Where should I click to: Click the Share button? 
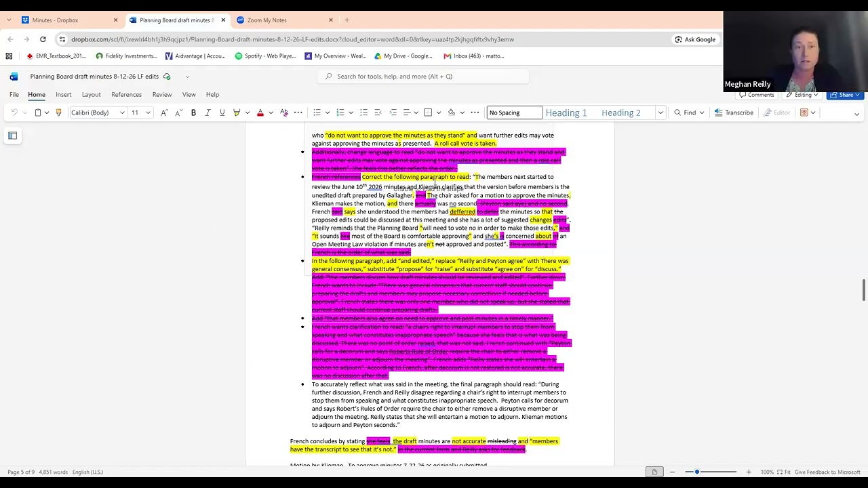[x=846, y=95]
